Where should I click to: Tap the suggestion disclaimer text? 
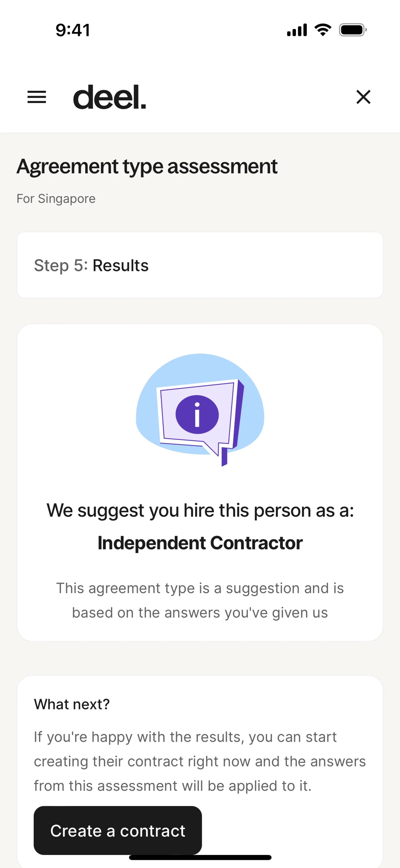click(x=200, y=600)
